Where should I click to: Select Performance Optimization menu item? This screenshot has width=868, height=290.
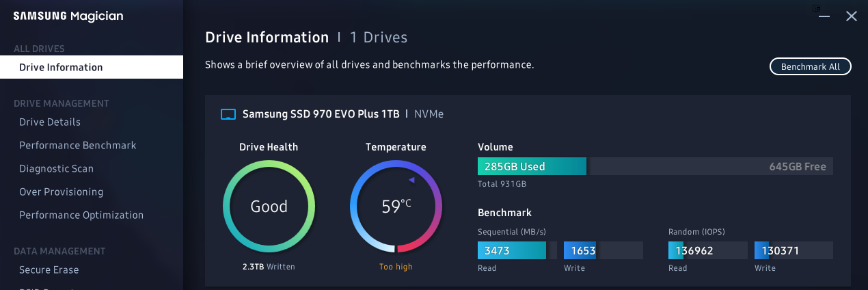[81, 215]
